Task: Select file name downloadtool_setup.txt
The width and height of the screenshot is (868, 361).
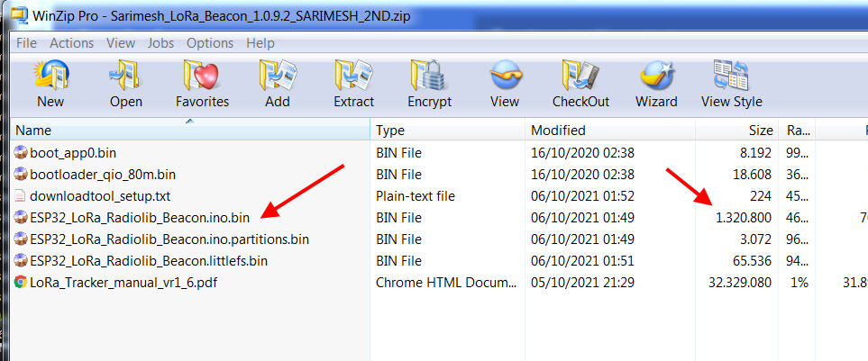Action: (x=100, y=196)
